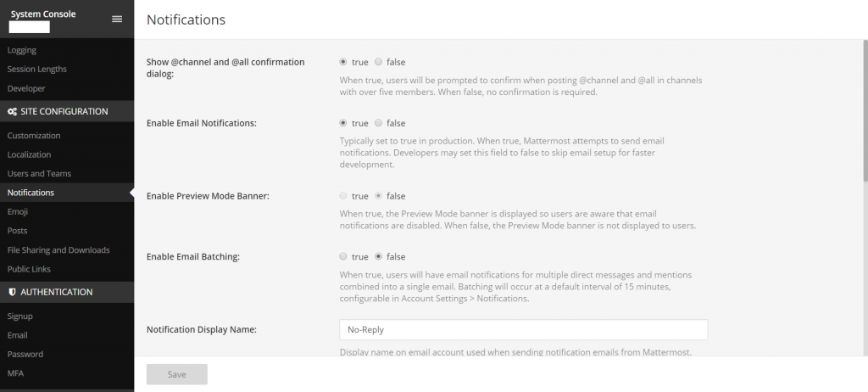Click the Notification Display Name field
This screenshot has width=868, height=392.
click(523, 329)
